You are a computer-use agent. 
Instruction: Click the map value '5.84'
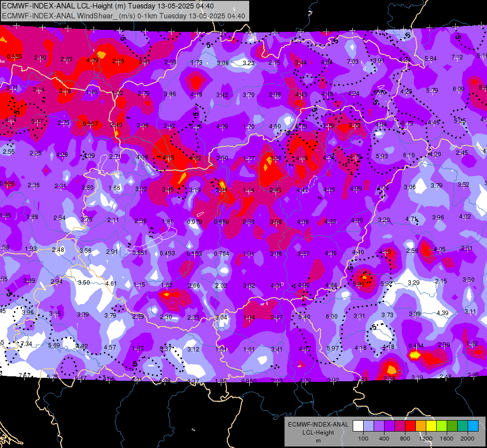click(430, 58)
